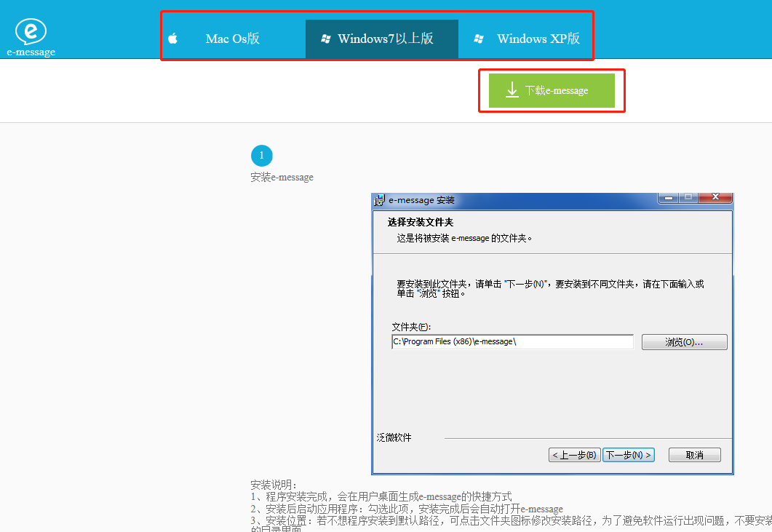Switch to the Mac Os版 tab
The width and height of the screenshot is (772, 532).
[x=232, y=39]
